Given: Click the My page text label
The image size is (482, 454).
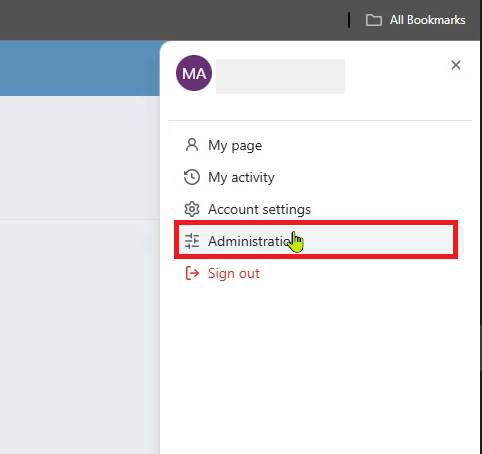Looking at the screenshot, I should pos(235,146).
